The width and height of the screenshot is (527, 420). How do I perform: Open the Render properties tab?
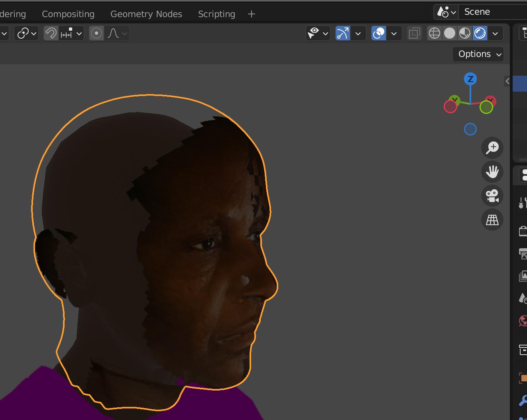coord(523,231)
